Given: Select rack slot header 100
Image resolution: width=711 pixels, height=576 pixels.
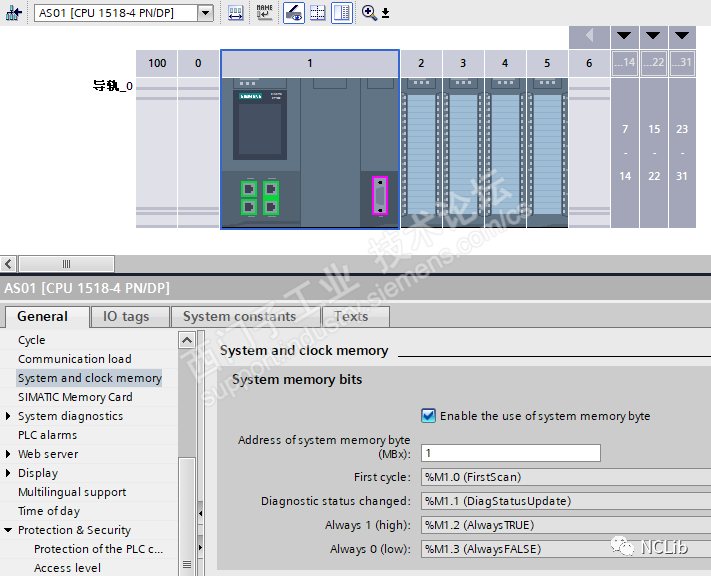Looking at the screenshot, I should (x=157, y=63).
